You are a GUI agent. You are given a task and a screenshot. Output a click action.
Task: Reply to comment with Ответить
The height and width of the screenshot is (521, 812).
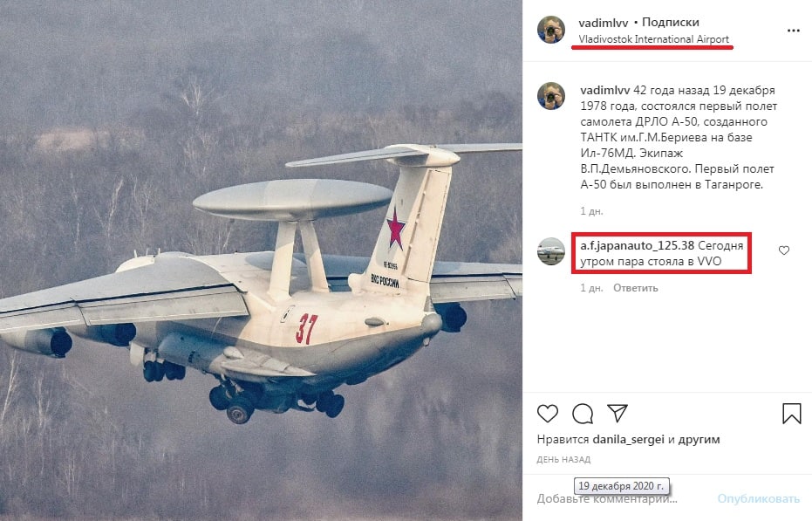(636, 288)
